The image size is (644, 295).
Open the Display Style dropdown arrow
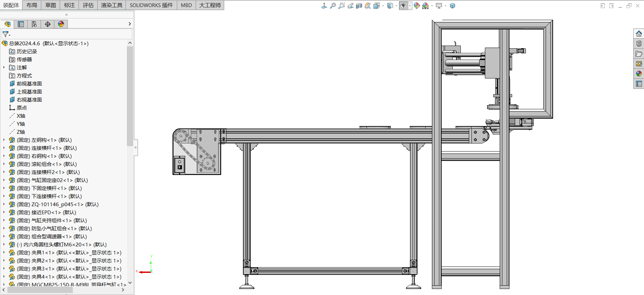click(396, 6)
